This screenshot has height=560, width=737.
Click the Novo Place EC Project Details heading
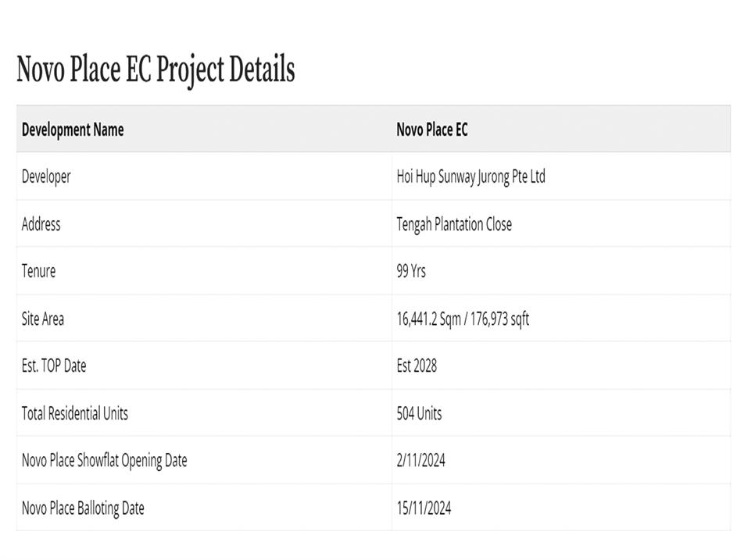pyautogui.click(x=156, y=69)
